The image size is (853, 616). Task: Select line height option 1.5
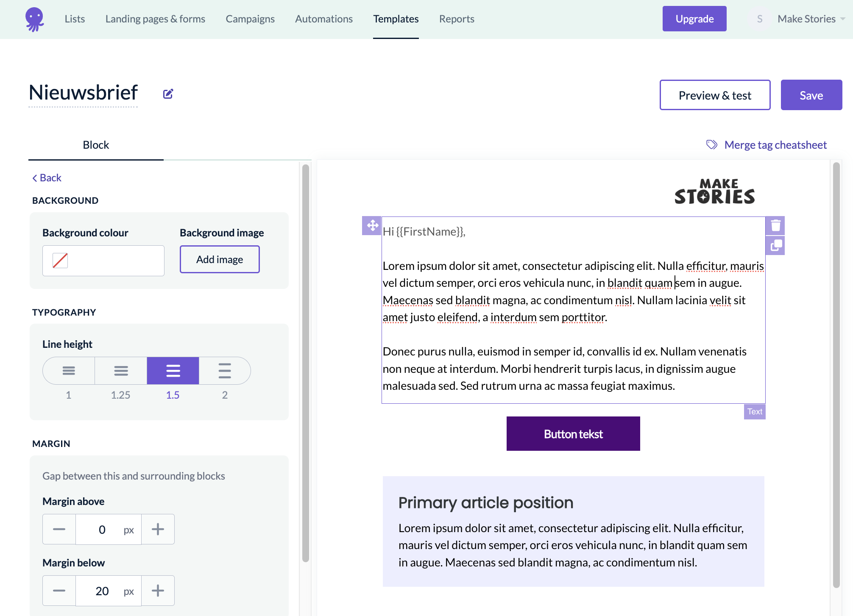[172, 370]
